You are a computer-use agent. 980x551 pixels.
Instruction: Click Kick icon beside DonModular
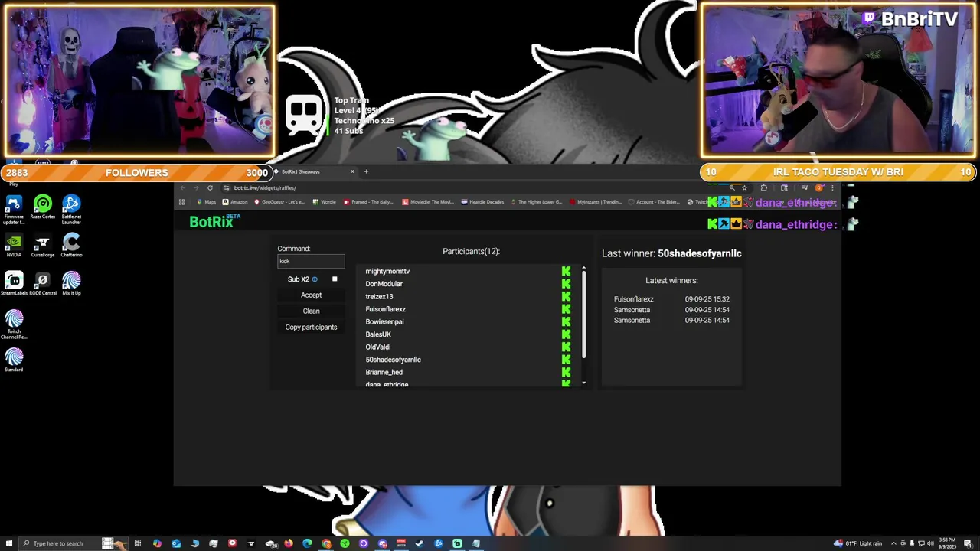tap(566, 284)
